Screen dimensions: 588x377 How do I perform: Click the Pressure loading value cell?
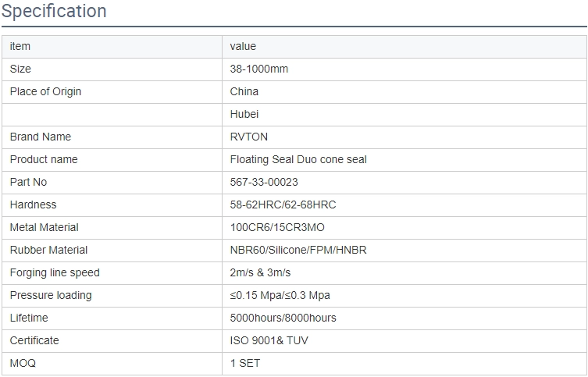coord(404,296)
